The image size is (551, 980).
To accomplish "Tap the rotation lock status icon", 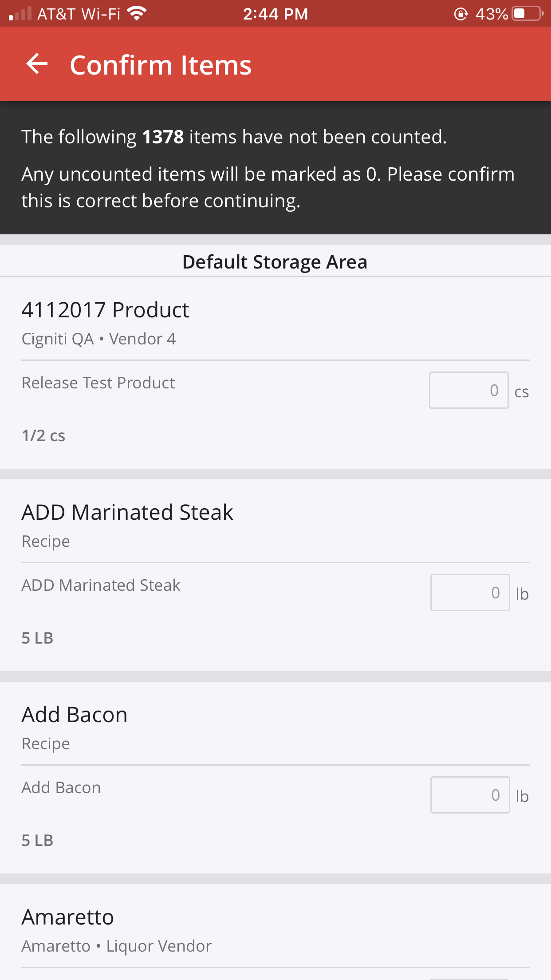I will click(461, 14).
